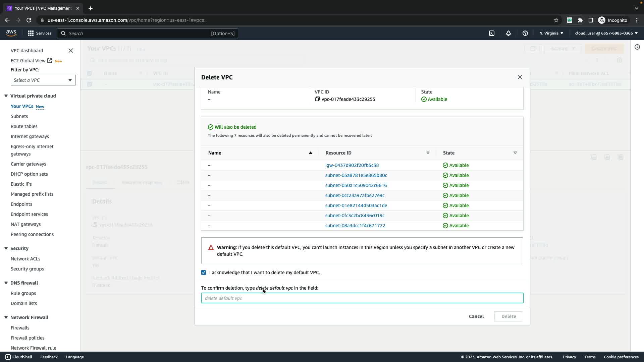Viewport: 644px width, 362px height.
Task: Open the info panel icon at right edge
Action: click(637, 47)
